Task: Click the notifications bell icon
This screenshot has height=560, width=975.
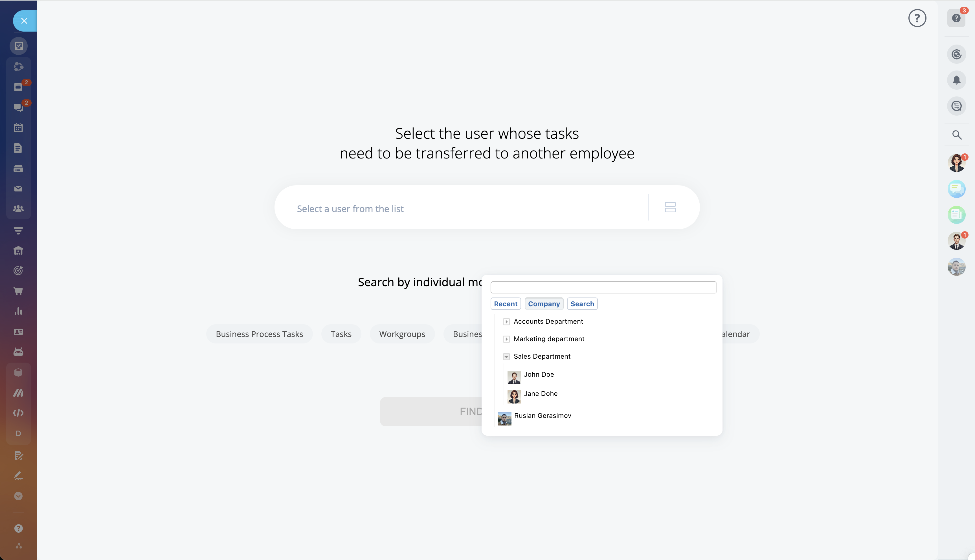Action: pyautogui.click(x=957, y=80)
